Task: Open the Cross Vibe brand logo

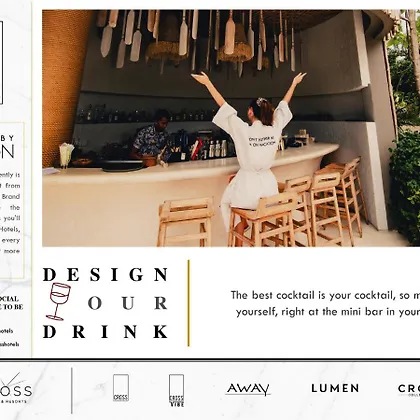Action: (176, 390)
